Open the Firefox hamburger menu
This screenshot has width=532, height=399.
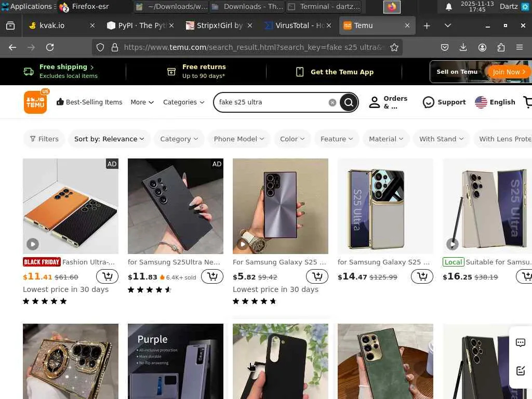[520, 47]
